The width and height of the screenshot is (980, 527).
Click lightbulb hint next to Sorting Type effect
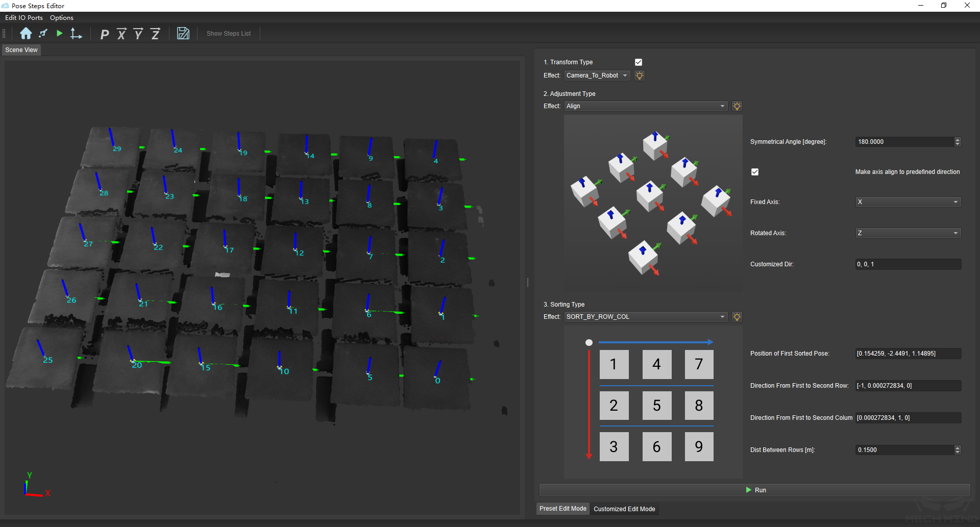point(737,317)
